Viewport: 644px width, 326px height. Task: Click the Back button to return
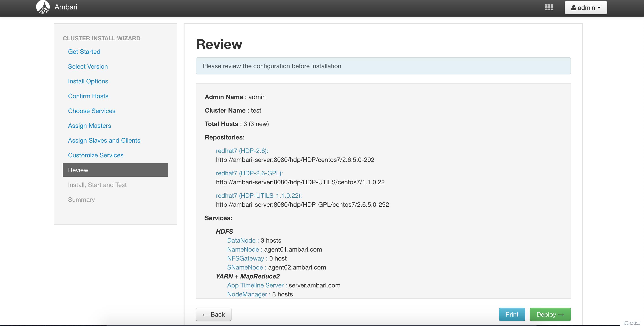(213, 314)
